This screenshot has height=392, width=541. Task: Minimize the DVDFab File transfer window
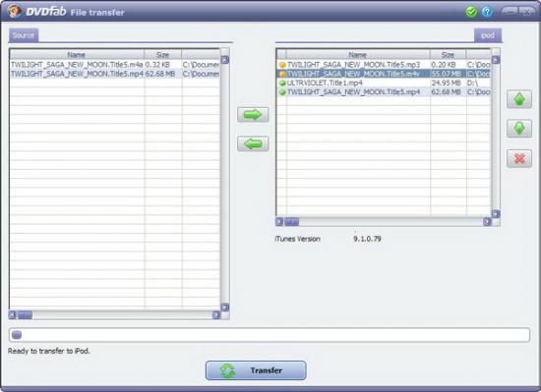510,12
